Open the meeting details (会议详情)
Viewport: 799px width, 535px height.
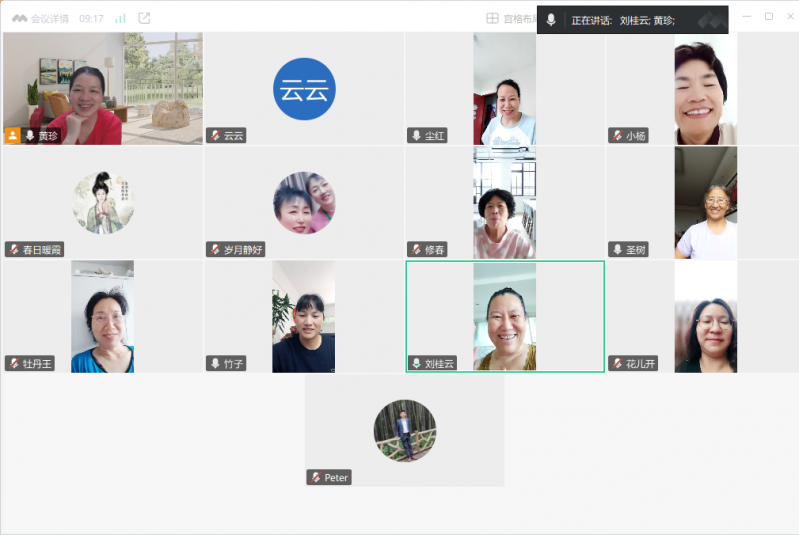50,18
